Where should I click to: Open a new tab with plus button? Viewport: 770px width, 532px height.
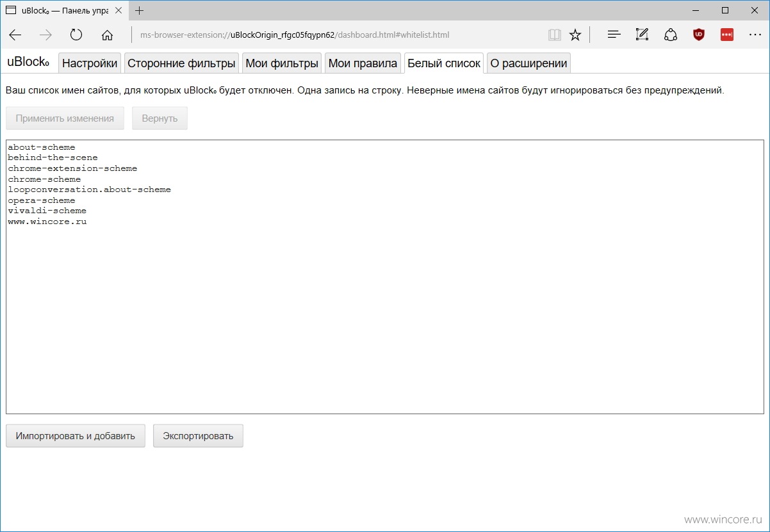pos(140,10)
